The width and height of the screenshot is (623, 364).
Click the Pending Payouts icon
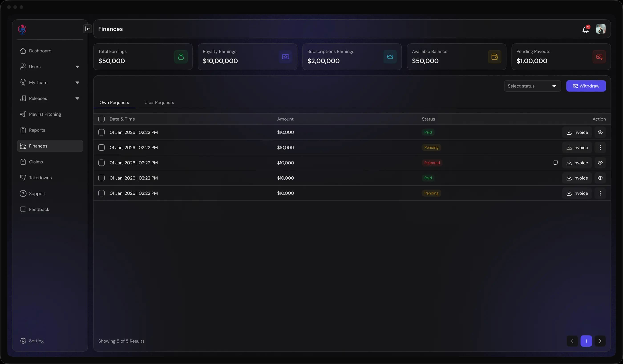click(599, 57)
